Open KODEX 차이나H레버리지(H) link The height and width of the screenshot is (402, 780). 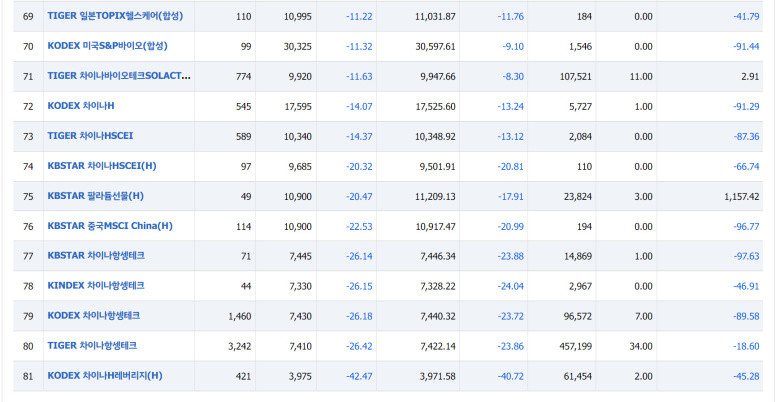pyautogui.click(x=105, y=376)
